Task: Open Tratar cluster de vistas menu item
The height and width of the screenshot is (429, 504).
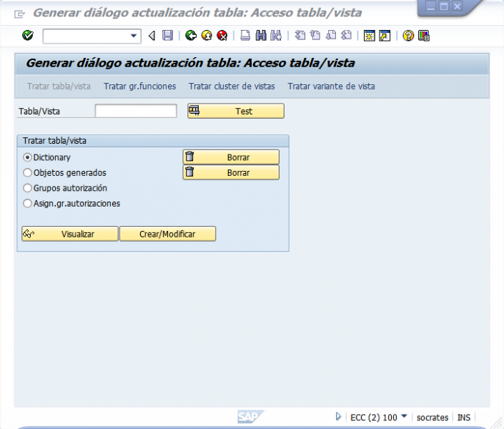Action: pyautogui.click(x=232, y=87)
